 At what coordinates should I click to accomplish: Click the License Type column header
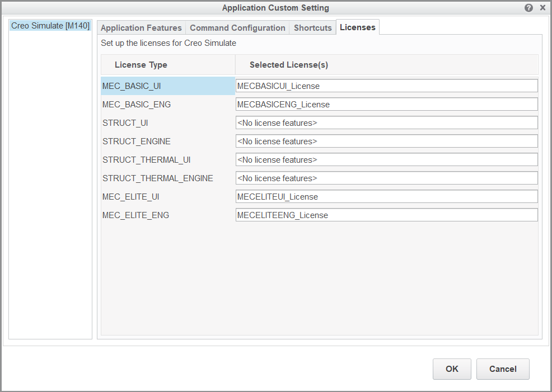(x=141, y=64)
